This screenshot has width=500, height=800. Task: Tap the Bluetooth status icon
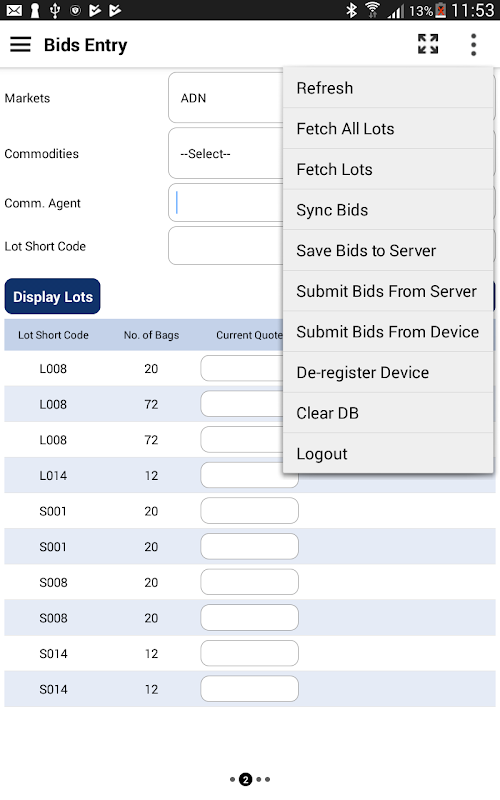(x=352, y=10)
